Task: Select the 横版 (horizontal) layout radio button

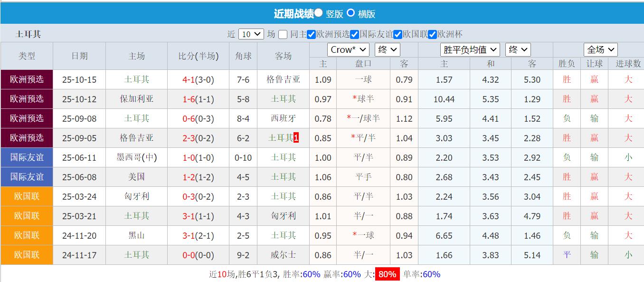Action: [350, 14]
